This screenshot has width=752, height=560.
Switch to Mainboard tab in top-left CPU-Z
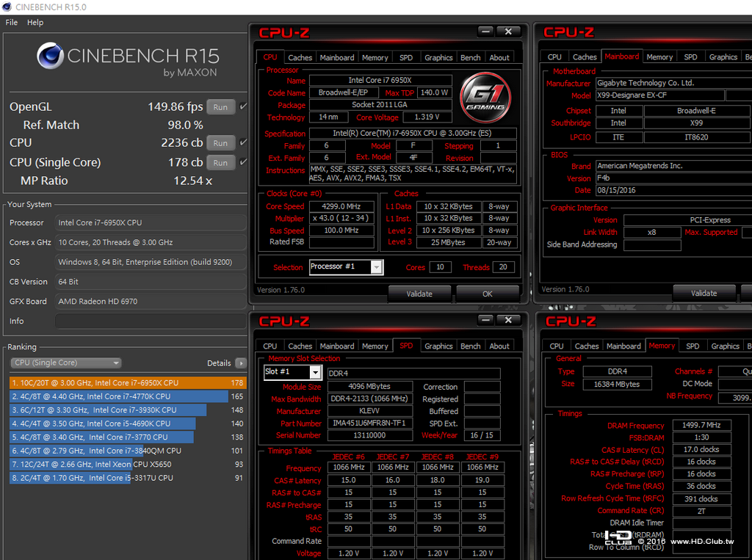(336, 57)
